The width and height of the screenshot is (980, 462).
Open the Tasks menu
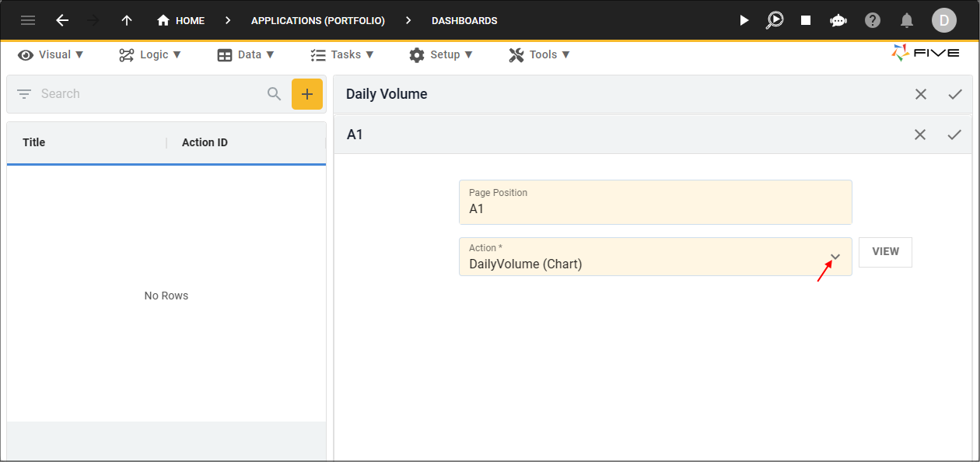[342, 54]
